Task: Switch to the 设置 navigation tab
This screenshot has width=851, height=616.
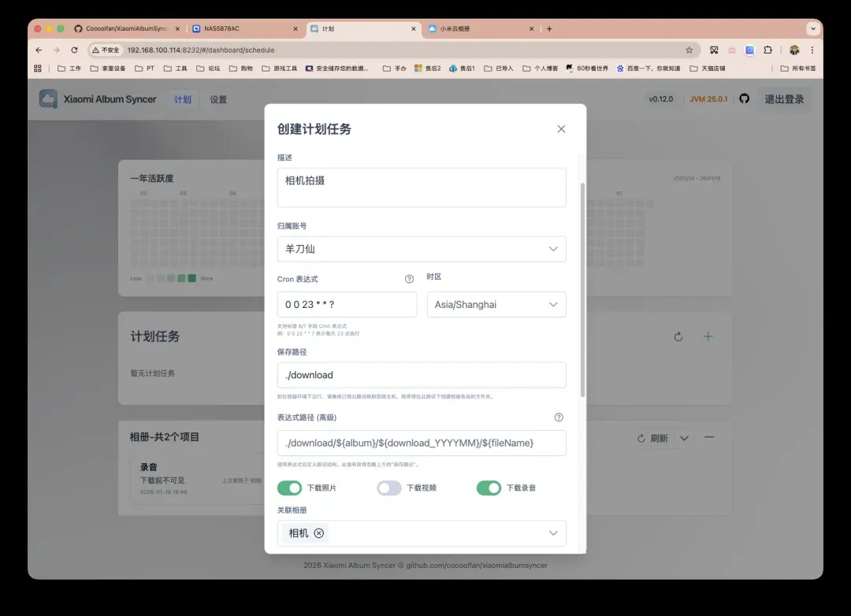Action: [218, 100]
